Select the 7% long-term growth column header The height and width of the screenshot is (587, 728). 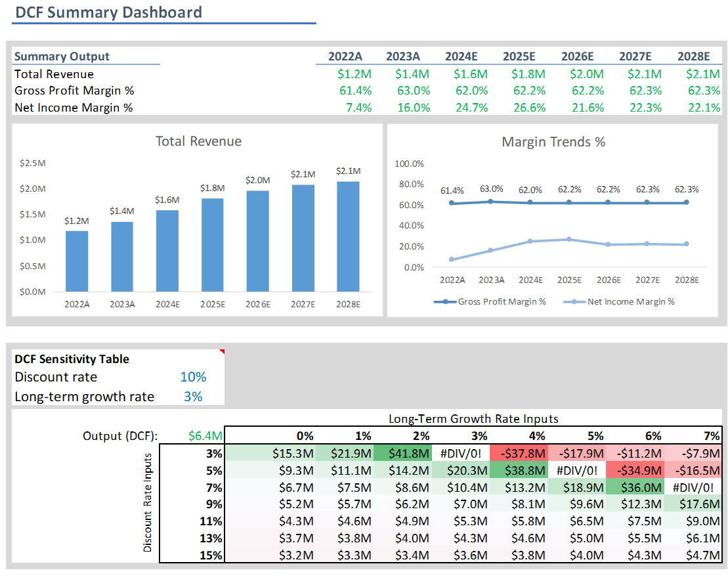[711, 435]
